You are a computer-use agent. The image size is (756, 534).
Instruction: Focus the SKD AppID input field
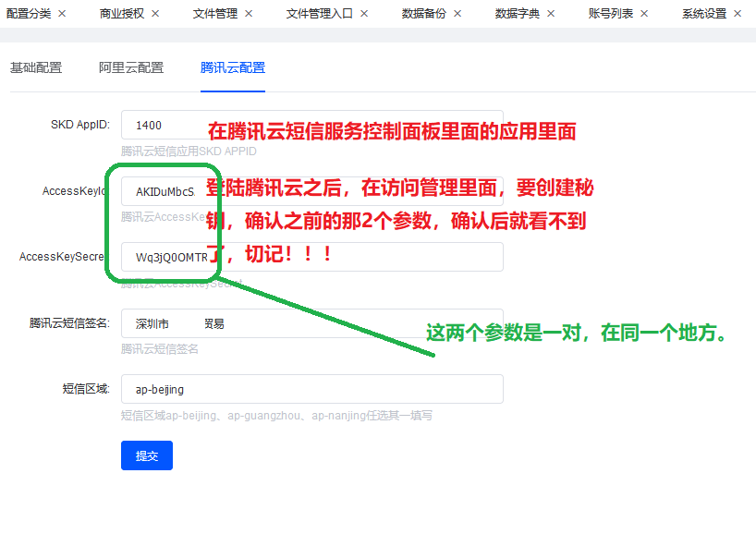click(166, 126)
